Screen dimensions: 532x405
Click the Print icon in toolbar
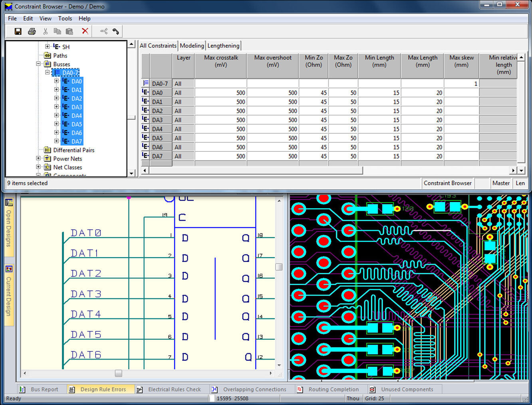point(32,31)
